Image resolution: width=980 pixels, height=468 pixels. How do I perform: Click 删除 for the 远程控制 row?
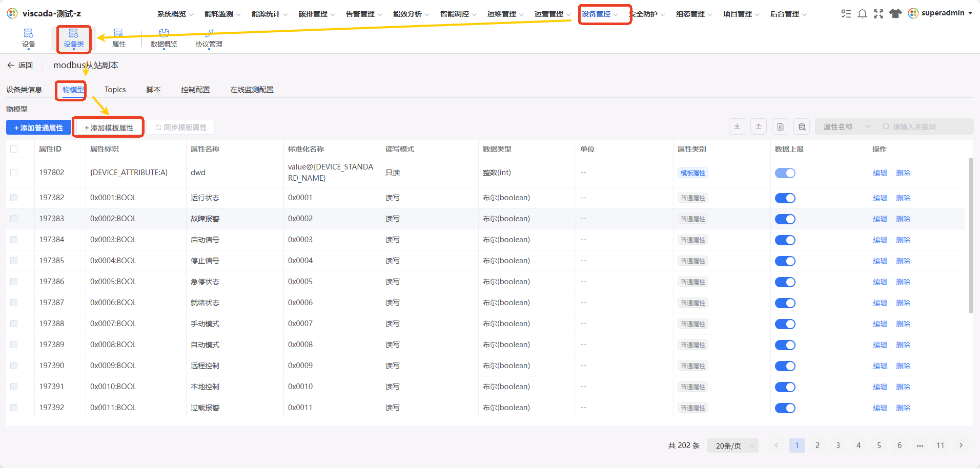coord(903,366)
